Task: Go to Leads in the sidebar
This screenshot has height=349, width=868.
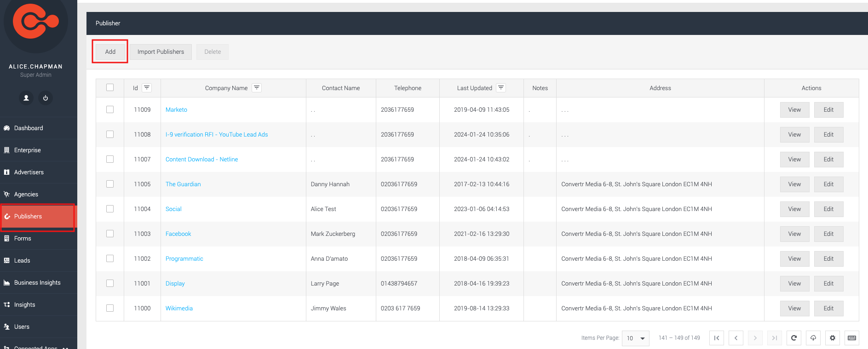Action: [39, 261]
